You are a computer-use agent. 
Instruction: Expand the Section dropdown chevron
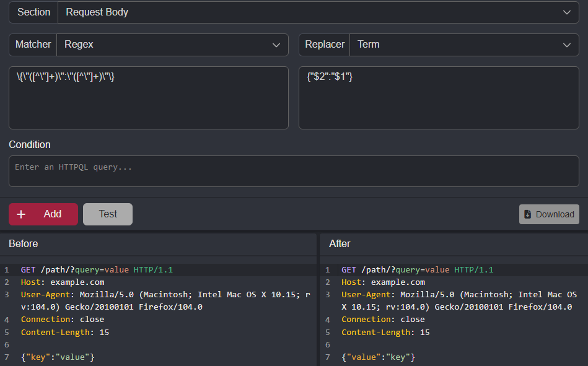pos(566,12)
